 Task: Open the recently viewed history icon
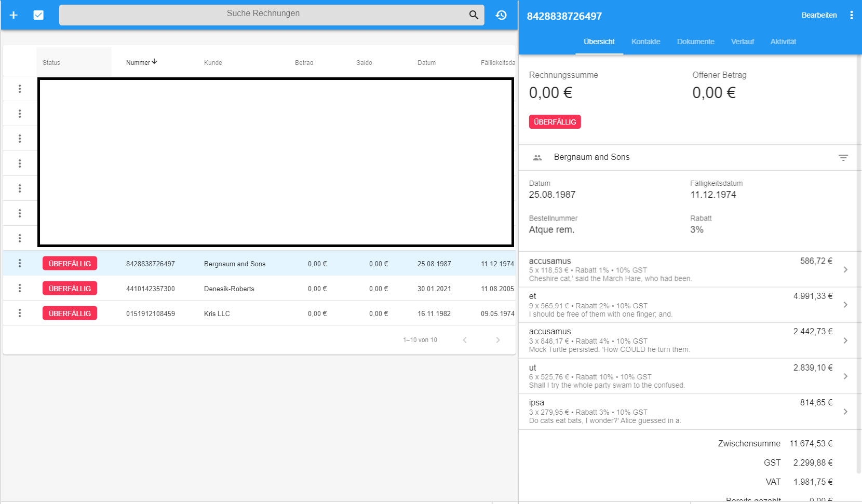(501, 15)
